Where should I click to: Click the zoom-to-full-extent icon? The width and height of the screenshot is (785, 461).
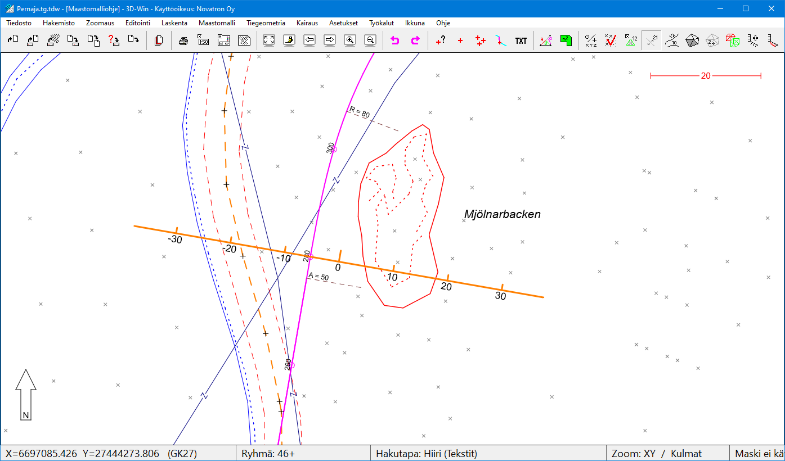click(267, 40)
